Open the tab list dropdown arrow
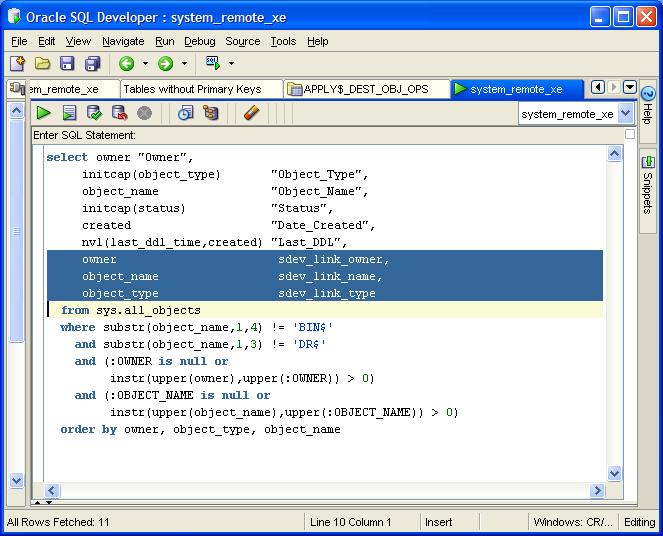 [x=630, y=88]
